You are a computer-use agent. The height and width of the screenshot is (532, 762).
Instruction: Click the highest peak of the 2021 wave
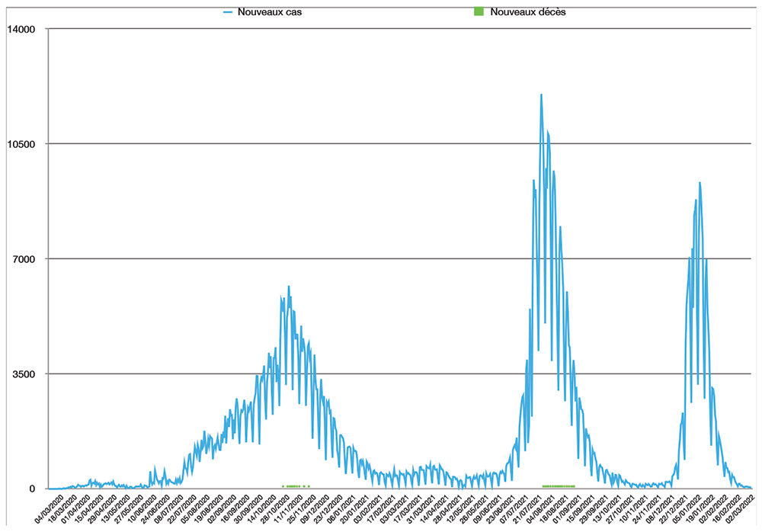point(541,95)
